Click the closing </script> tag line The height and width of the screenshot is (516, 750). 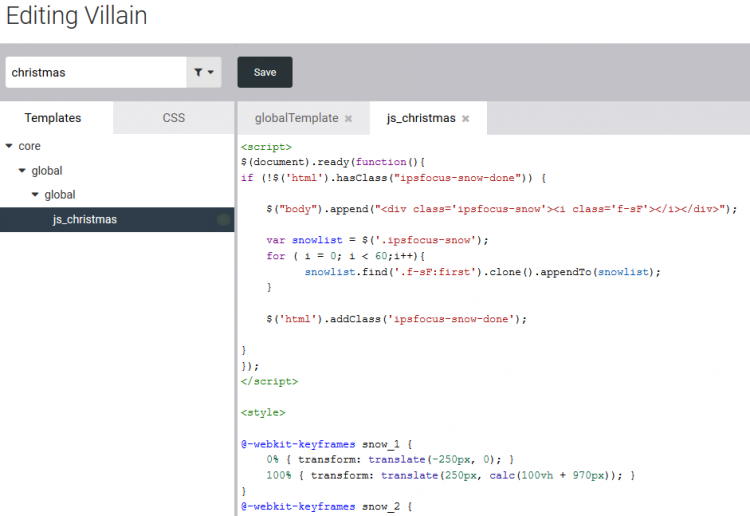click(x=269, y=381)
